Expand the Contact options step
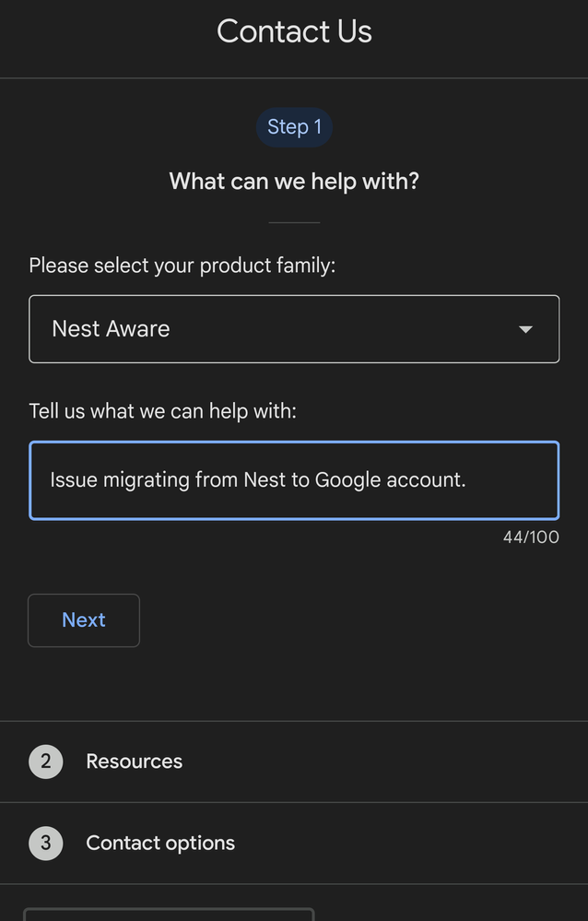This screenshot has width=588, height=921. point(160,843)
